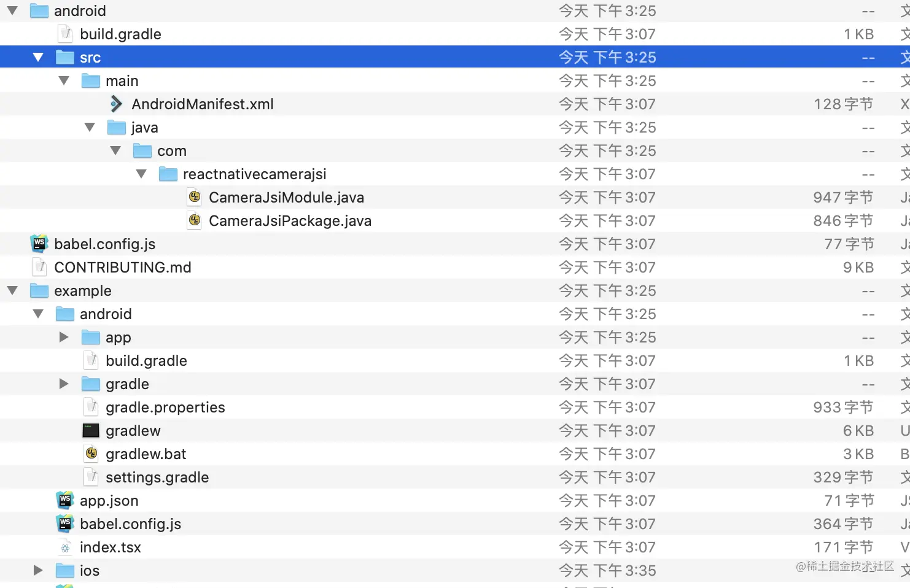Viewport: 910px width, 588px height.
Task: Select the AndroidManifest.xml file name
Action: click(x=203, y=104)
